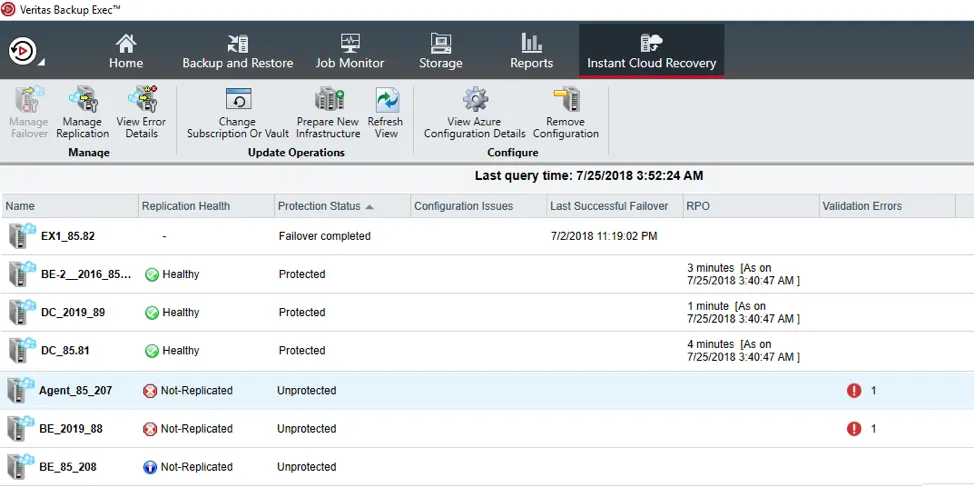974x487 pixels.
Task: Select the BE_2019_88 server name
Action: (x=71, y=429)
